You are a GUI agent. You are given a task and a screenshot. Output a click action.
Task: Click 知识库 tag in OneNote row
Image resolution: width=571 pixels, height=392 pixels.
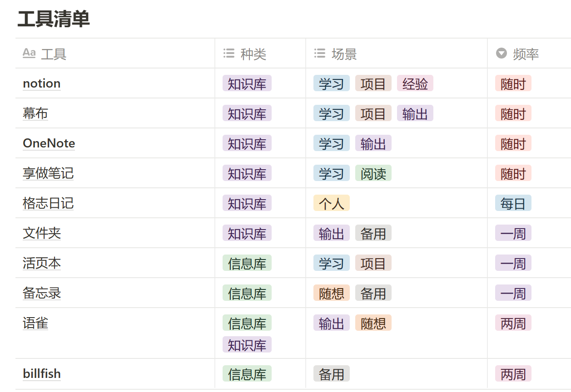[x=247, y=143]
